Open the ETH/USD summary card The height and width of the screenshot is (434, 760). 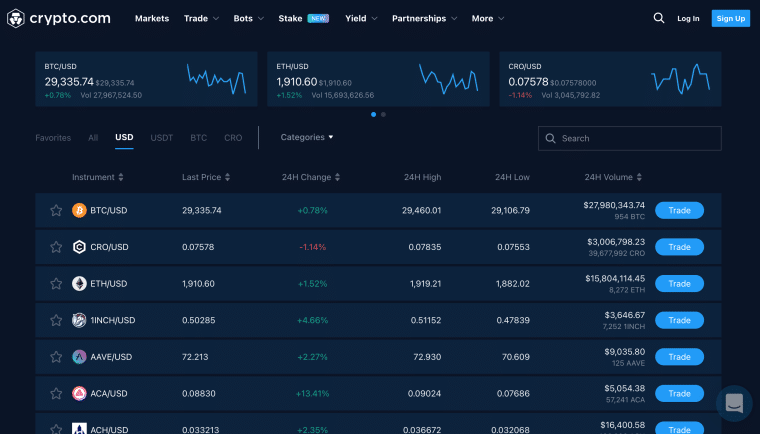378,79
